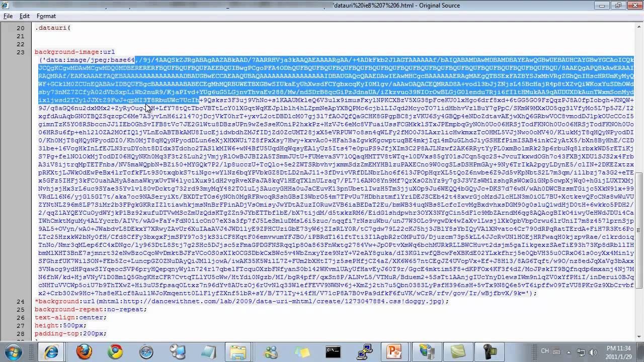The height and width of the screenshot is (362, 644).
Task: Open Sticky Notes from the taskbar
Action: [301, 351]
